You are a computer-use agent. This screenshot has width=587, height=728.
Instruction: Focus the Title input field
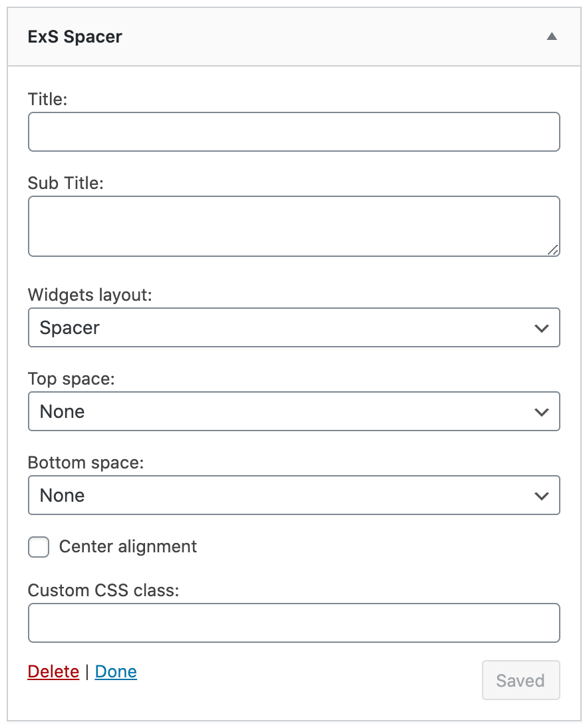pos(293,132)
